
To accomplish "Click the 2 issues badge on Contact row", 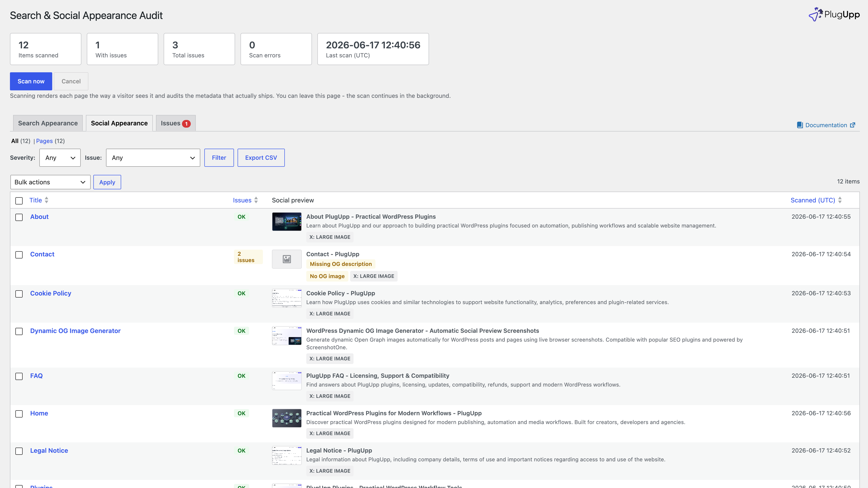I will tap(248, 257).
